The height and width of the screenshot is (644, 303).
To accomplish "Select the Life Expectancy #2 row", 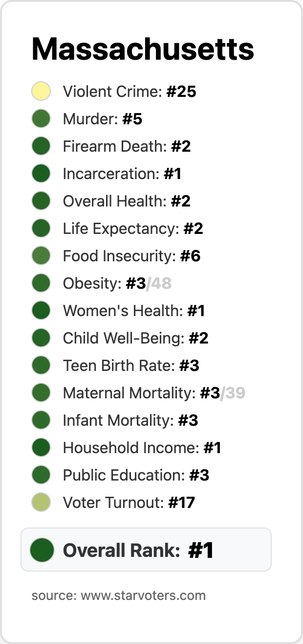I will 133,229.
